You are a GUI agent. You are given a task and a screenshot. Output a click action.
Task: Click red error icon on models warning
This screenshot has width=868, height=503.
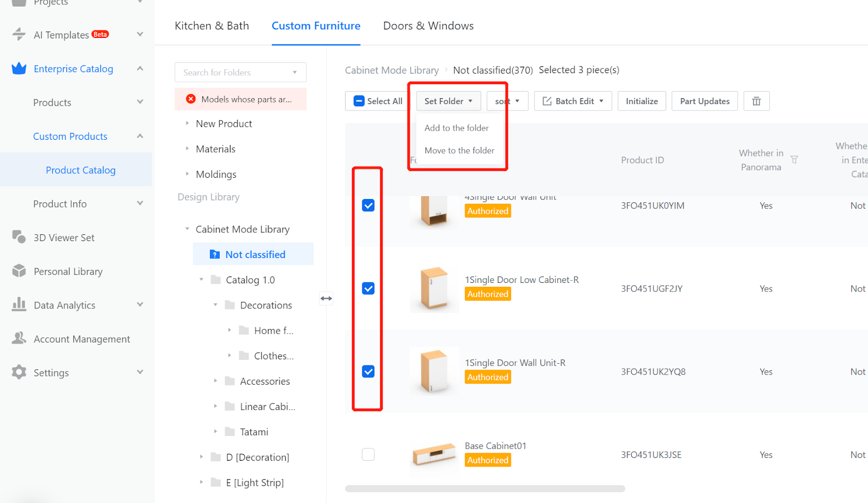(x=191, y=99)
